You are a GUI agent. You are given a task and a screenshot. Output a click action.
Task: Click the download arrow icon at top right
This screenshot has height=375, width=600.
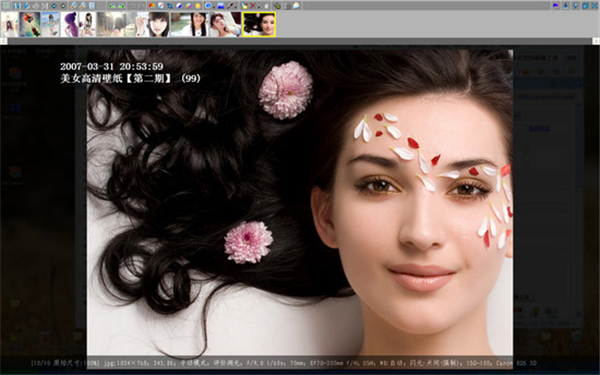[x=566, y=5]
